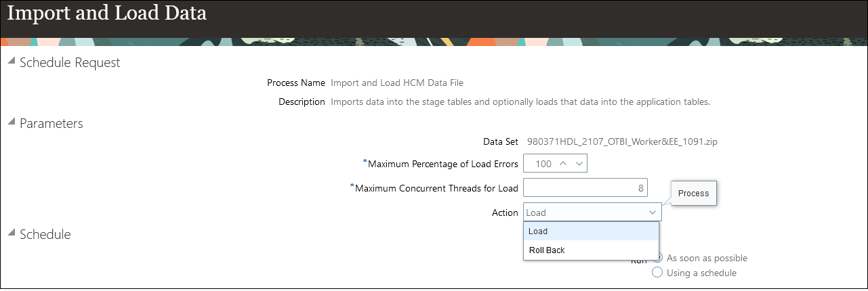The image size is (868, 291).
Task: Click the Process tooltip callout
Action: (693, 194)
